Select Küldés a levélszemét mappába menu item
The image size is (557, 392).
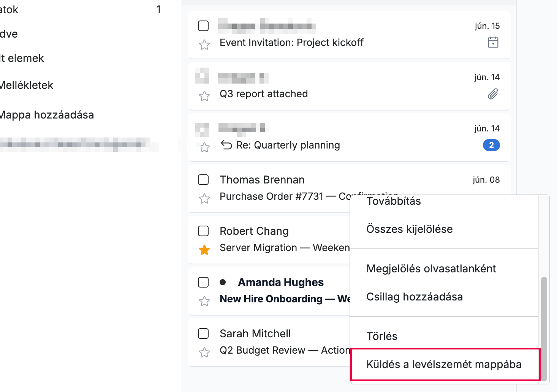pyautogui.click(x=444, y=364)
